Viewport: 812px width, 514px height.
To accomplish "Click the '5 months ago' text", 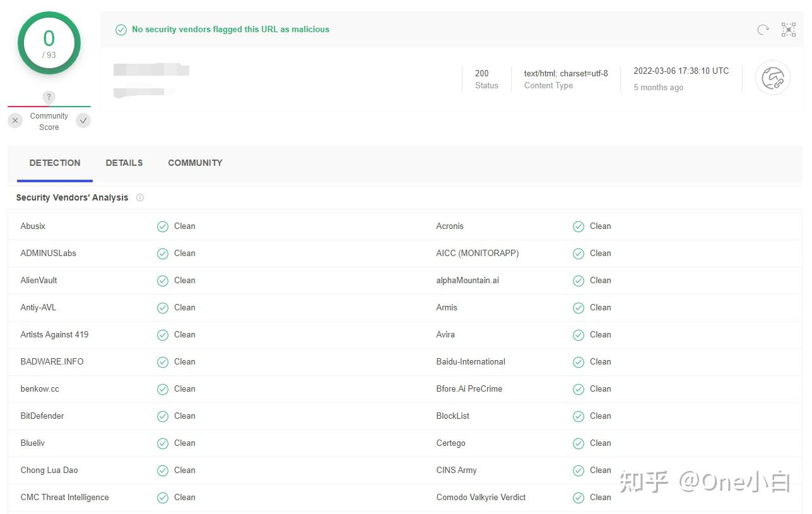I will pos(659,88).
